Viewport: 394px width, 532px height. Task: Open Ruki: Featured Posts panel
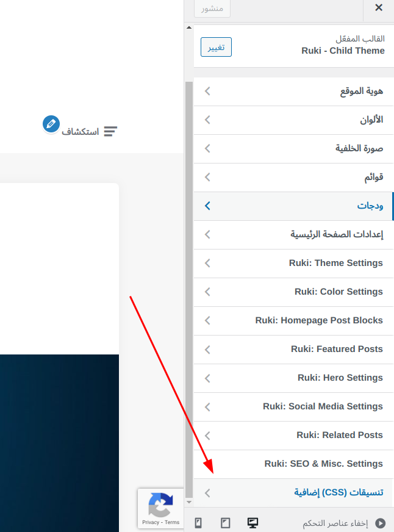click(x=293, y=350)
